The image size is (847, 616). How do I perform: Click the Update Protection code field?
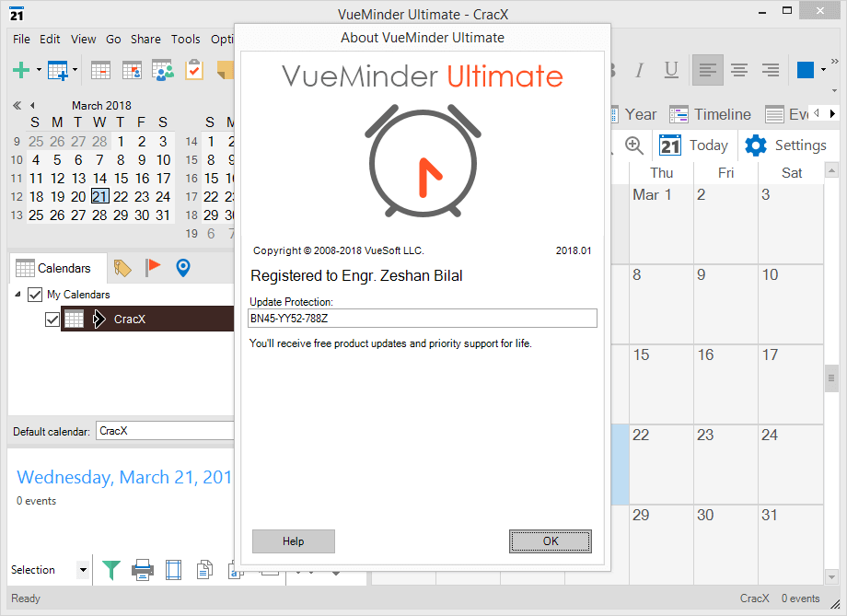pos(423,319)
